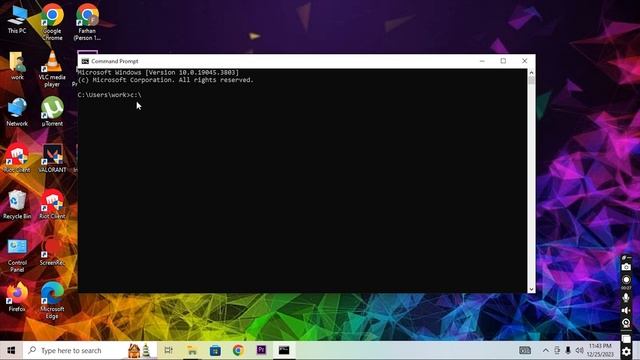Launch the ScreenRec desktop shortcut
Image resolution: width=640 pixels, height=360 pixels.
pos(52,252)
